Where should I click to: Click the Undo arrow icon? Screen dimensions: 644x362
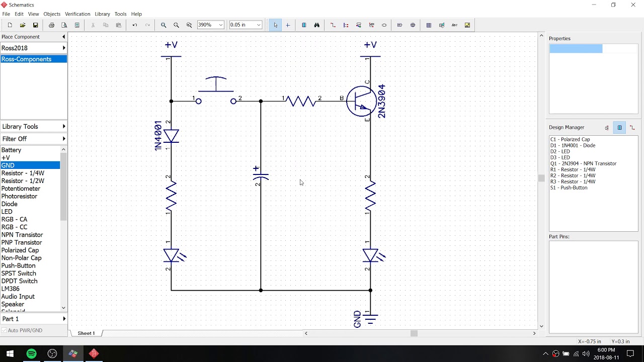click(x=134, y=25)
